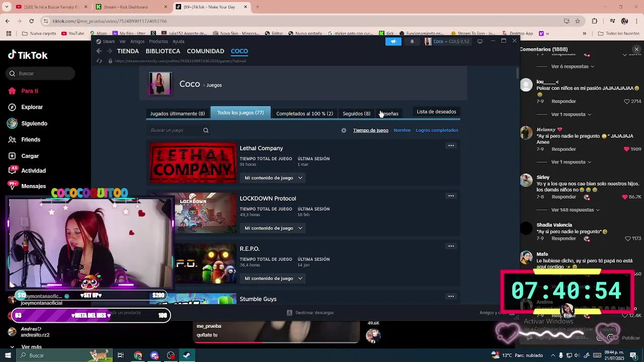Open 'Nueva carpeta' bookmarks folder
Screen dimensions: 644x362
(39, 34)
